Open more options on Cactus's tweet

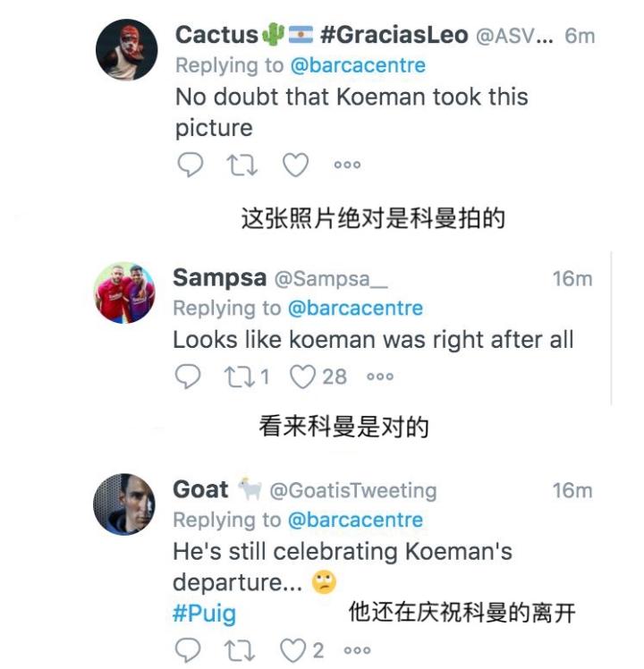click(347, 165)
